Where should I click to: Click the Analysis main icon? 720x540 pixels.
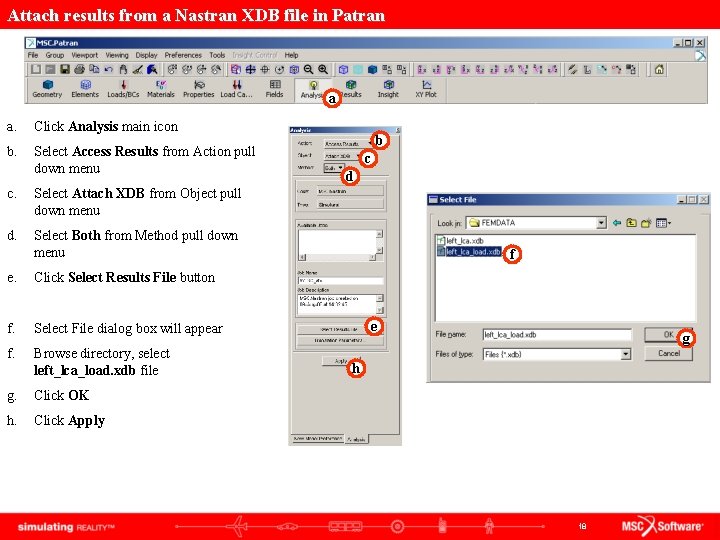coord(313,90)
